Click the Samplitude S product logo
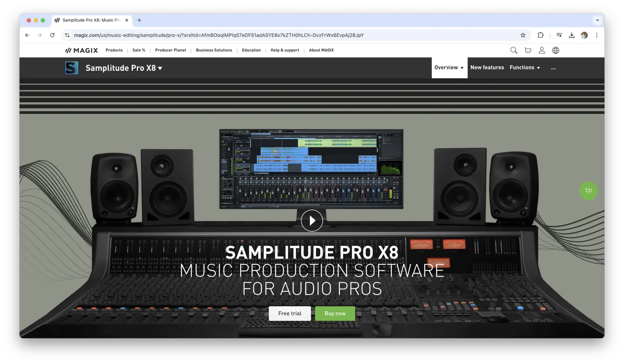 (72, 68)
